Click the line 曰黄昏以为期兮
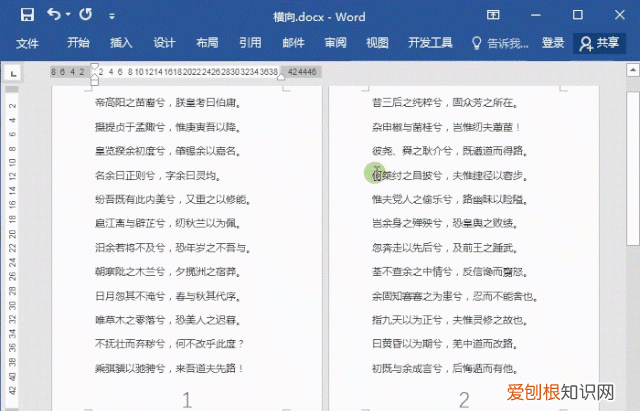Viewport: 640px width, 411px height. [x=444, y=344]
